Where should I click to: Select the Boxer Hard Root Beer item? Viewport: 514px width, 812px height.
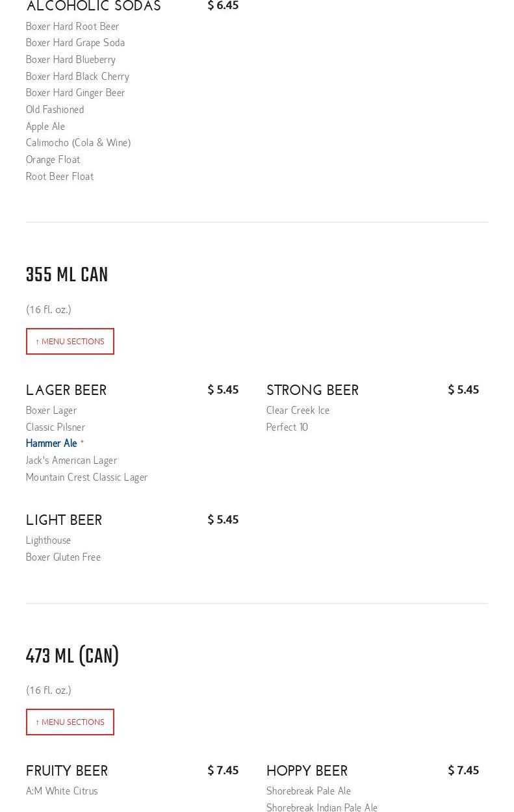(x=73, y=26)
